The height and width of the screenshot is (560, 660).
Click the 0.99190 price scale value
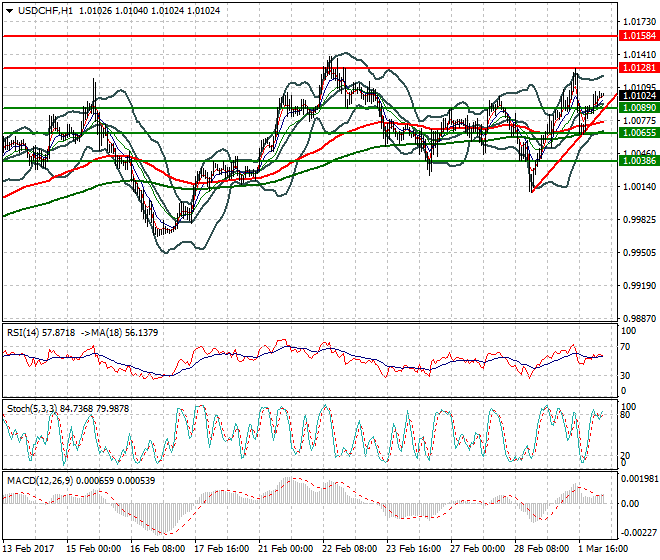(x=639, y=285)
